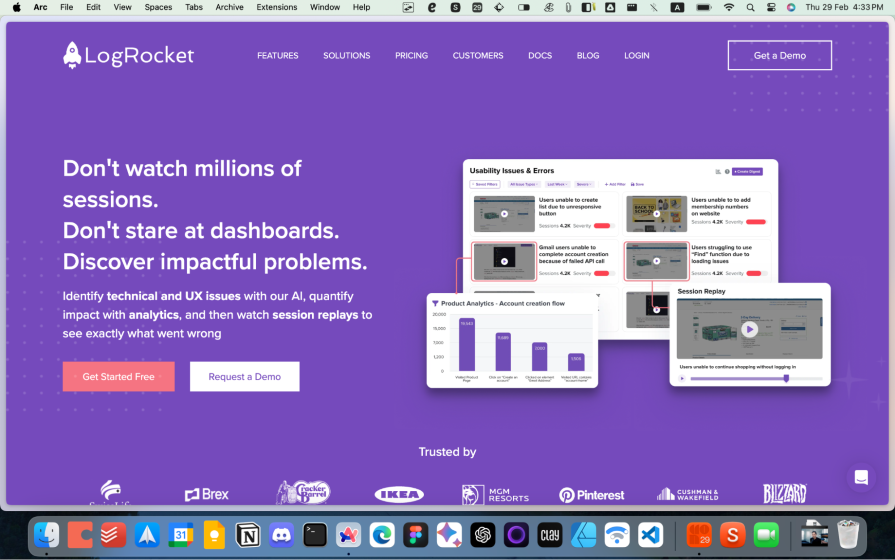Open the Wi-Fi status menu
The image size is (895, 560).
(729, 7)
